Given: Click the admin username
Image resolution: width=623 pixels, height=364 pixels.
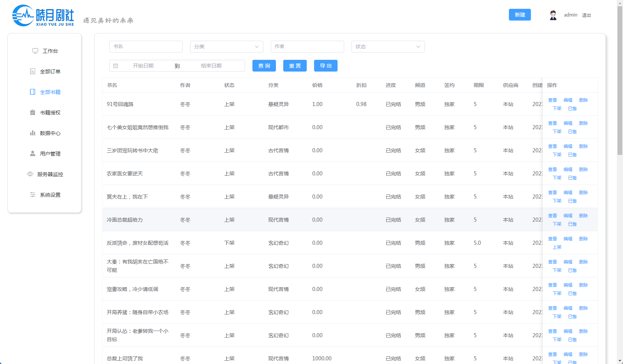Looking at the screenshot, I should (x=571, y=15).
